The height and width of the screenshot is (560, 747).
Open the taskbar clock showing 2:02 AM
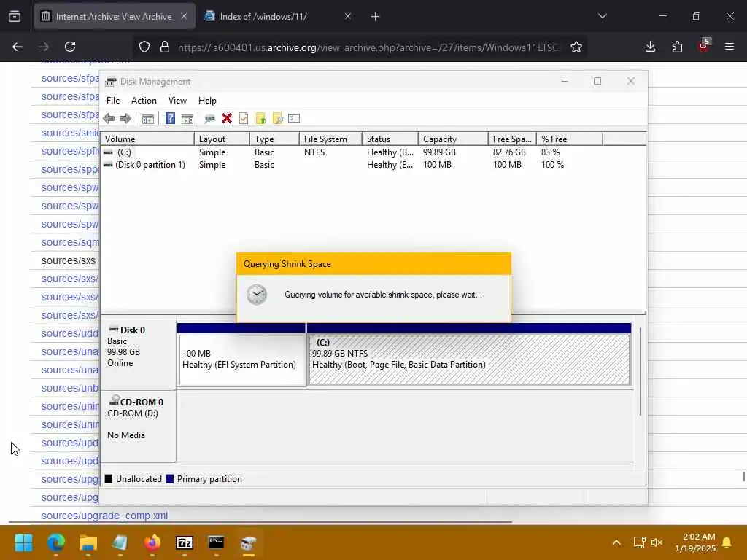(695, 542)
